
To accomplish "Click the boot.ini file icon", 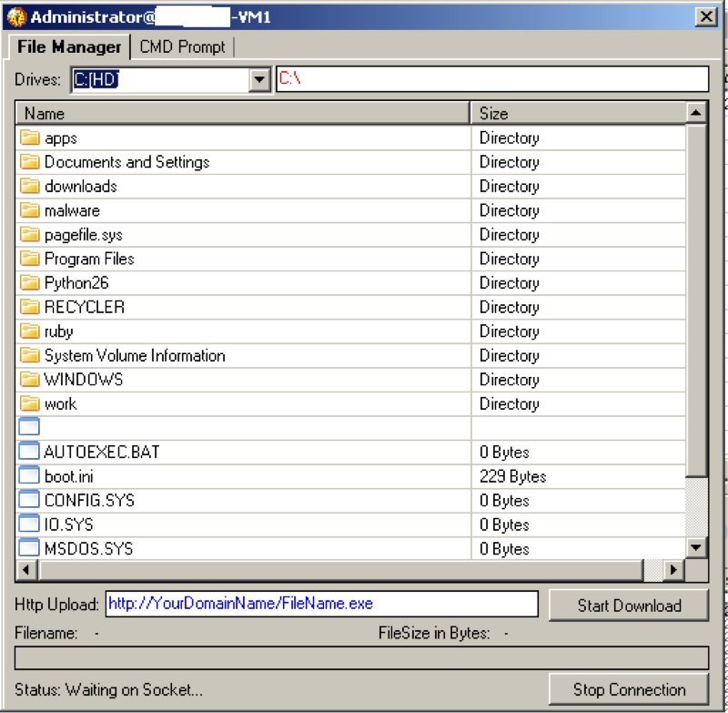I will (30, 476).
